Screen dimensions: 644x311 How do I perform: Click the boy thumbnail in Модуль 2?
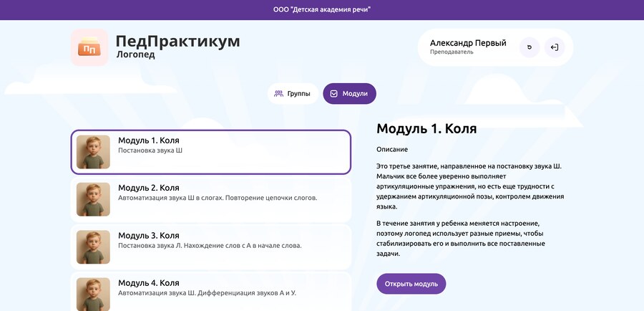pos(93,199)
